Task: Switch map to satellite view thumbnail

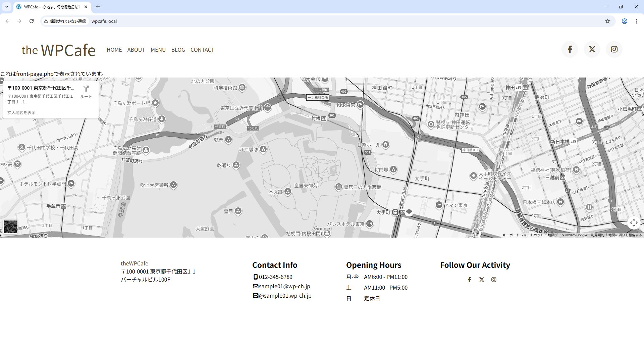Action: [x=10, y=227]
